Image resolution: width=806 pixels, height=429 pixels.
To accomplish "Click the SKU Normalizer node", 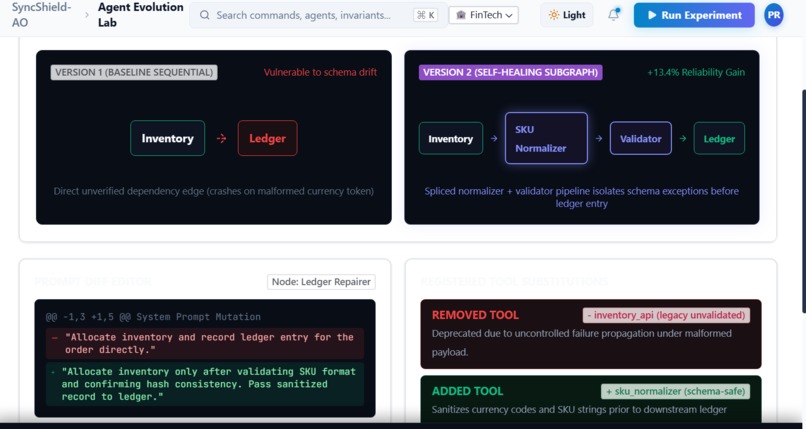I will click(546, 138).
